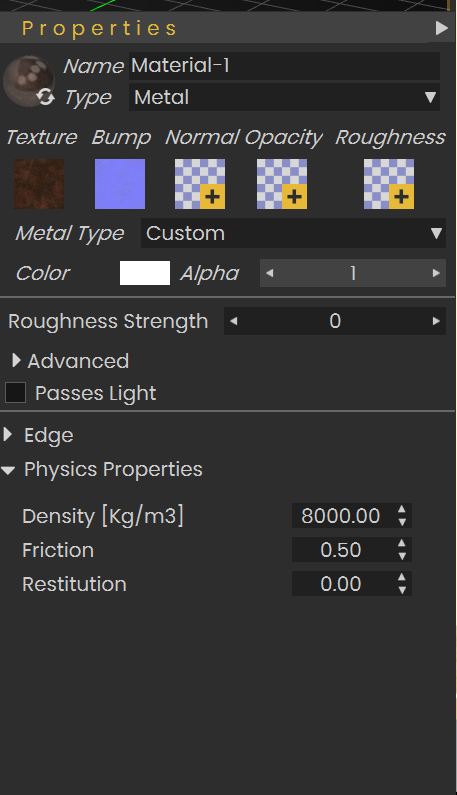Image resolution: width=457 pixels, height=795 pixels.
Task: Open the blue Bump map thumbnail
Action: (x=120, y=184)
